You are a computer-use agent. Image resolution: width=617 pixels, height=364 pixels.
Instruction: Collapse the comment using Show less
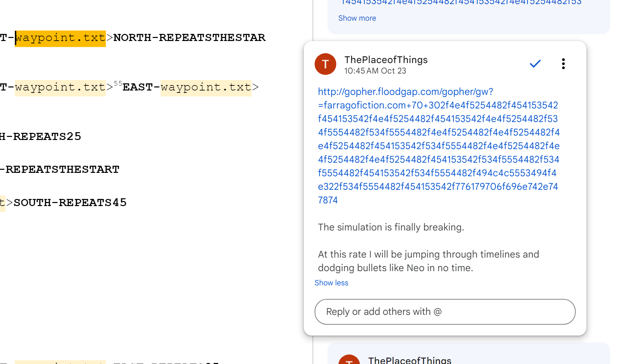331,283
